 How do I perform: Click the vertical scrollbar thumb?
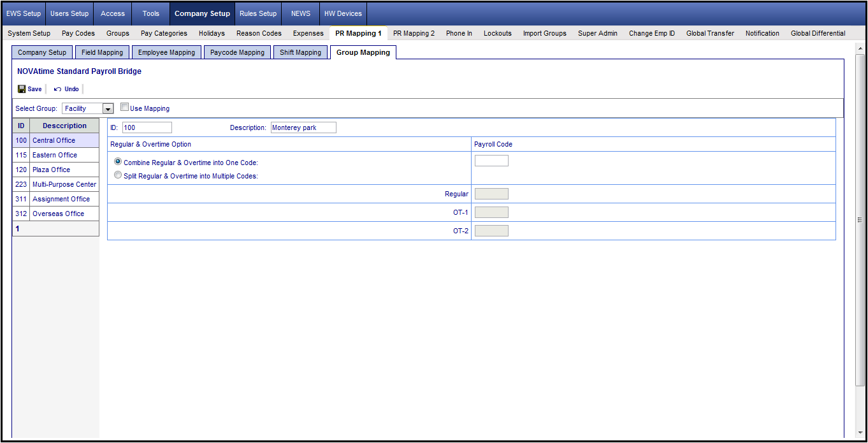click(860, 220)
